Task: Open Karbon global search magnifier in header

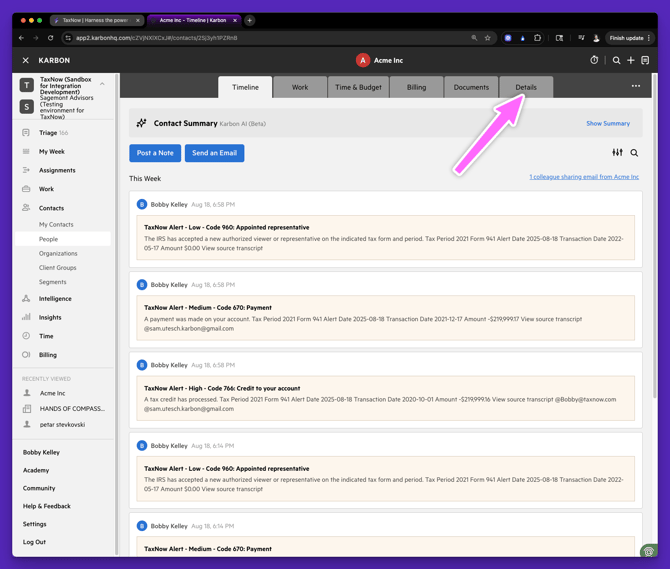Action: pyautogui.click(x=616, y=60)
